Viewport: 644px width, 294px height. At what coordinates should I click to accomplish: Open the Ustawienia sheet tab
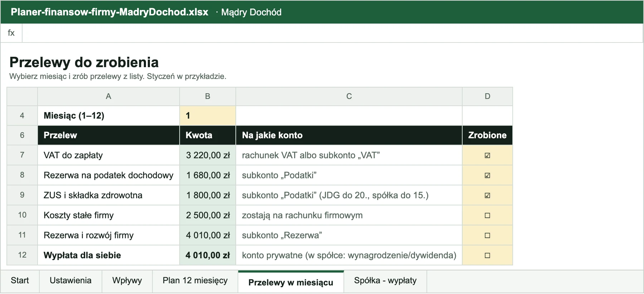[70, 281]
